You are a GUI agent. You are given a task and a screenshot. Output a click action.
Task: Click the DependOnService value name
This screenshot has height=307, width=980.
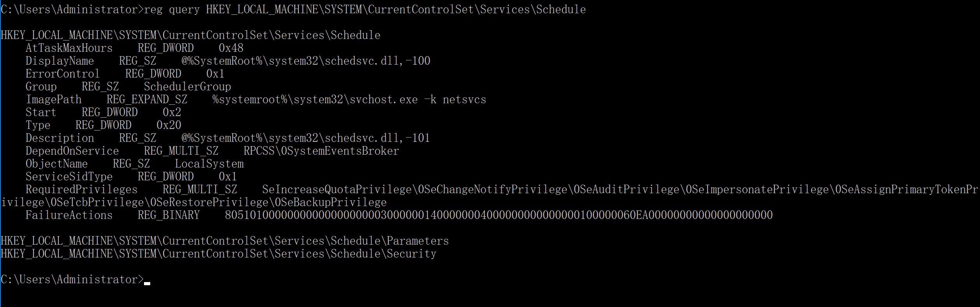[x=72, y=151]
